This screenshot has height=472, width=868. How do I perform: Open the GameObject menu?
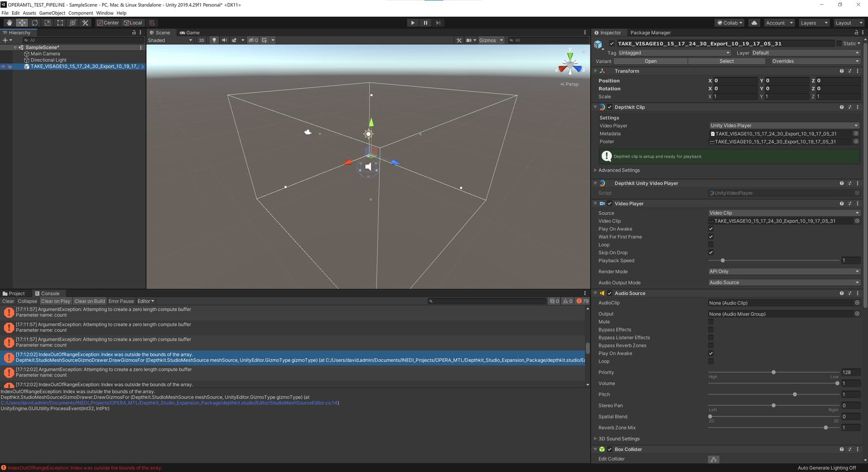(52, 13)
